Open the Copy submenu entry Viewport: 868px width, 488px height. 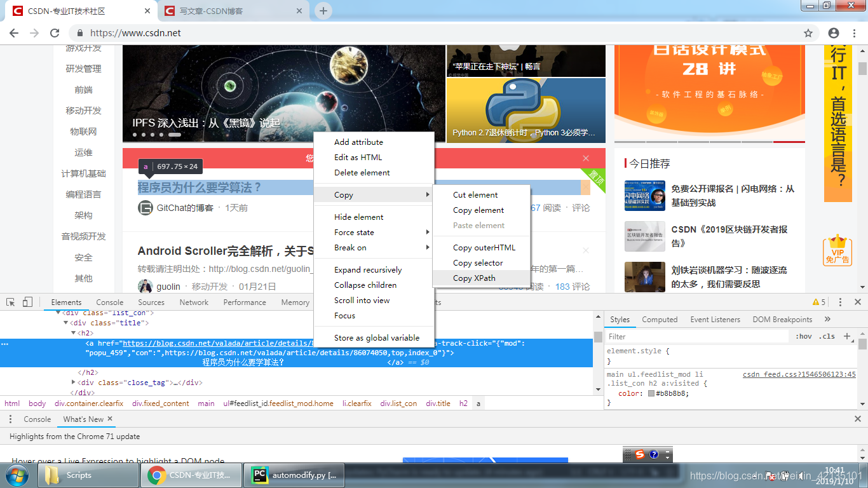[x=374, y=194]
